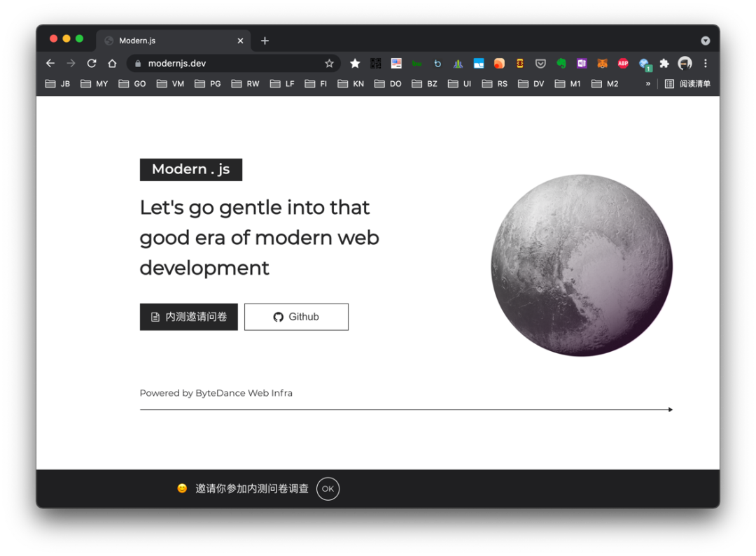The image size is (756, 556).
Task: Open the VM bookmarks folder
Action: pyautogui.click(x=171, y=84)
